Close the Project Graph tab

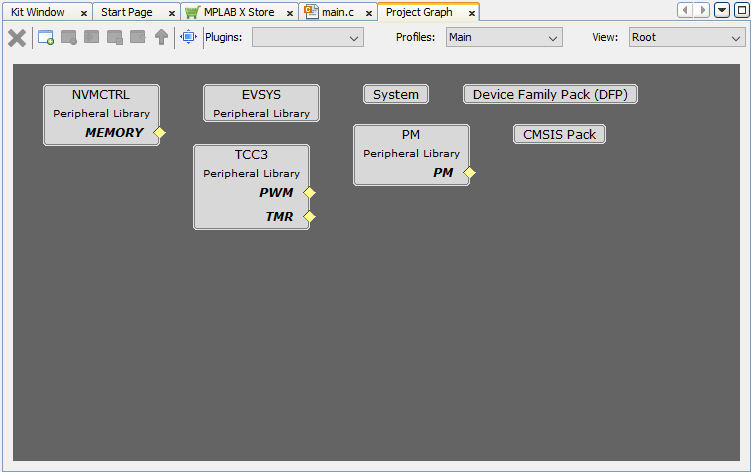[x=472, y=13]
